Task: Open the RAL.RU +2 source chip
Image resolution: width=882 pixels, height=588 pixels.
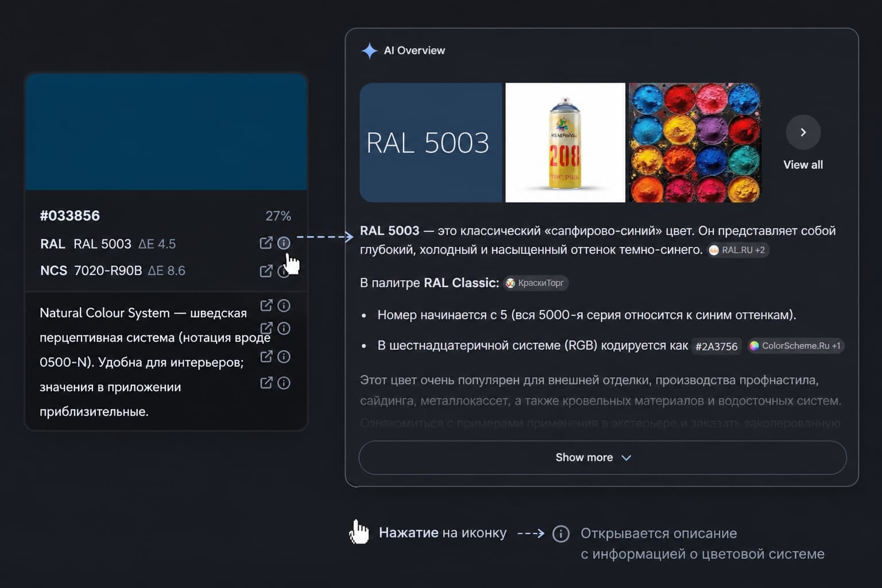Action: tap(738, 250)
